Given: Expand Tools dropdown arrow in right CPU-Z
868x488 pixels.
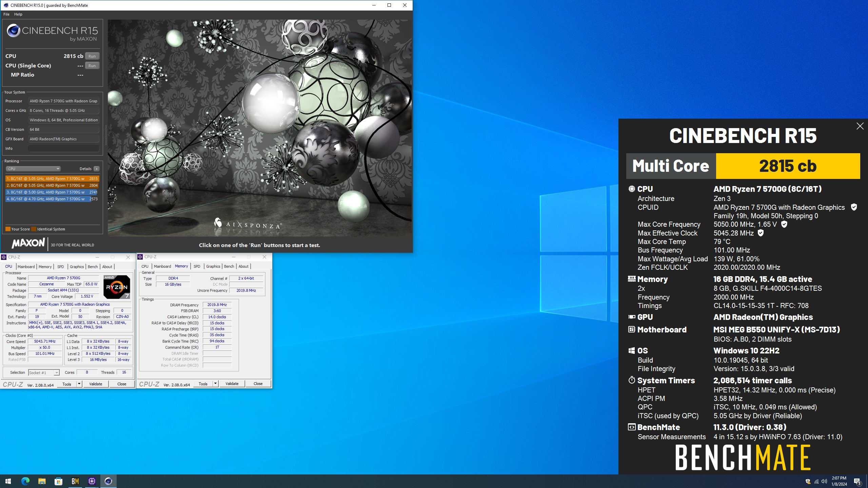Looking at the screenshot, I should point(216,384).
